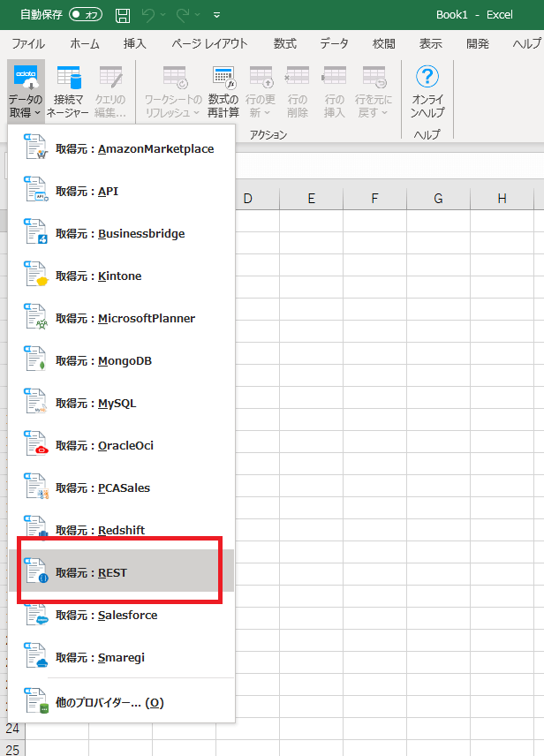Open the データの取得 dropdown button
Viewport: 544px width, 756px height.
click(x=26, y=92)
